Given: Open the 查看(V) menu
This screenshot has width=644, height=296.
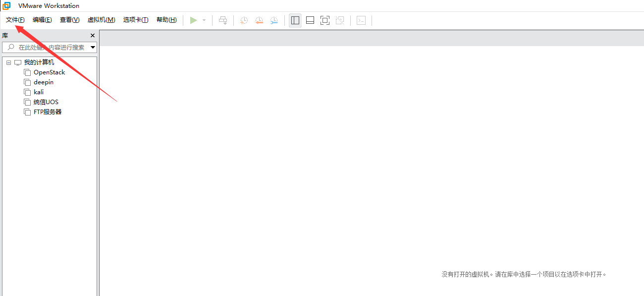Looking at the screenshot, I should click(x=69, y=20).
